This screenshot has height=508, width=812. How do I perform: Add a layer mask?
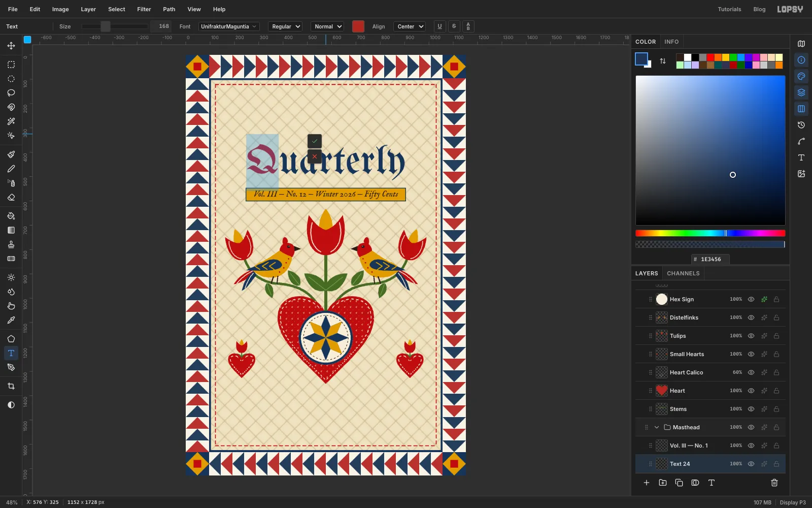[695, 483]
